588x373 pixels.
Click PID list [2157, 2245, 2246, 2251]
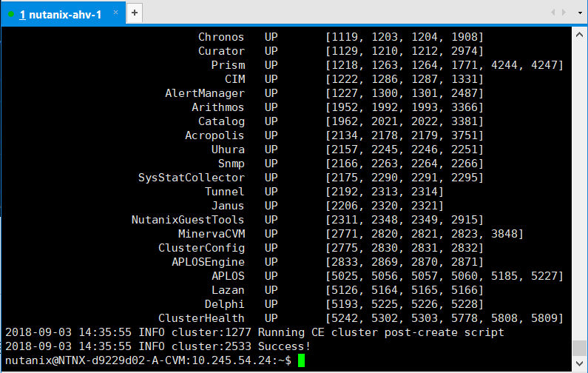[x=405, y=149]
